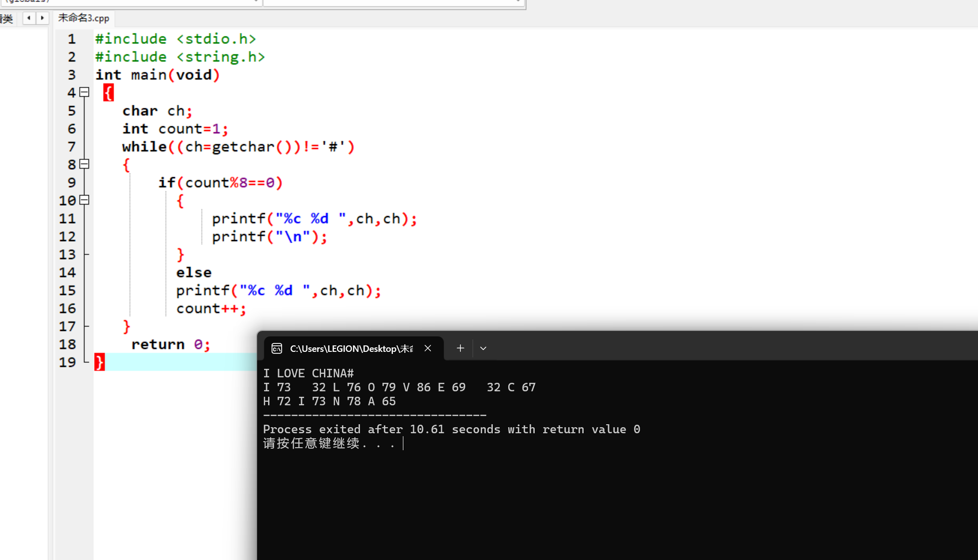978x560 pixels.
Task: Open the terminal profiles dropdown chevron
Action: pyautogui.click(x=483, y=348)
